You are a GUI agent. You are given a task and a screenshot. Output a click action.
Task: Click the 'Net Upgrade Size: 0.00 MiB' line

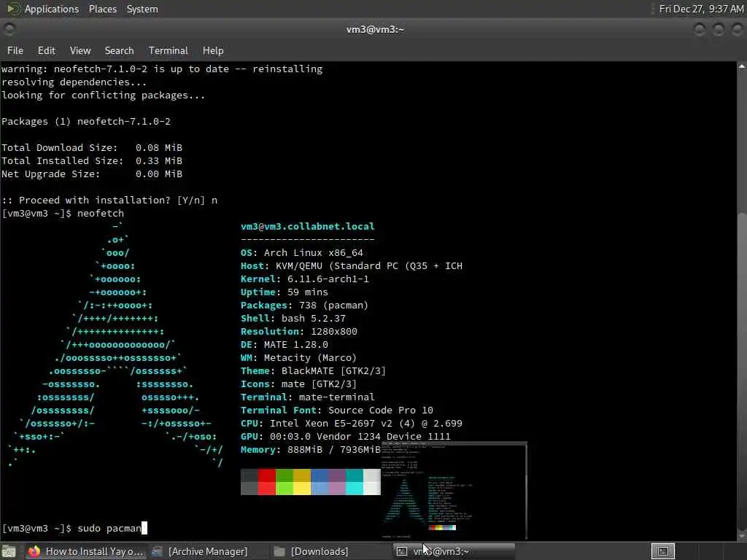point(92,174)
